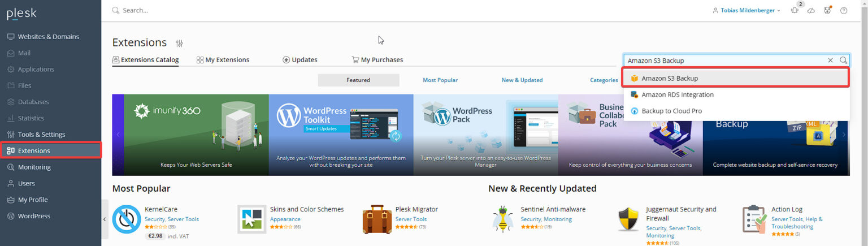868x246 pixels.
Task: Switch to the Updates tab
Action: [x=300, y=60]
